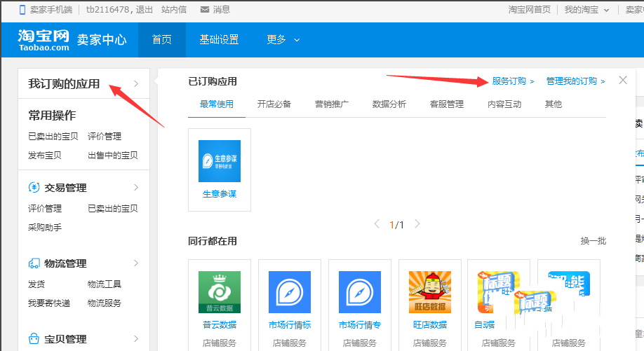Viewport: 644px width, 351px height.
Task: Click the 发货 link
Action: [x=36, y=284]
